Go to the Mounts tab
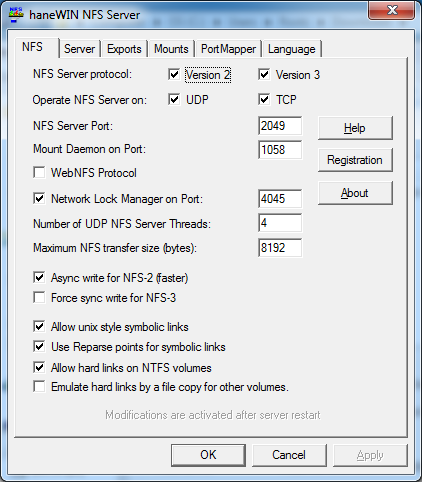The image size is (422, 482). (171, 49)
